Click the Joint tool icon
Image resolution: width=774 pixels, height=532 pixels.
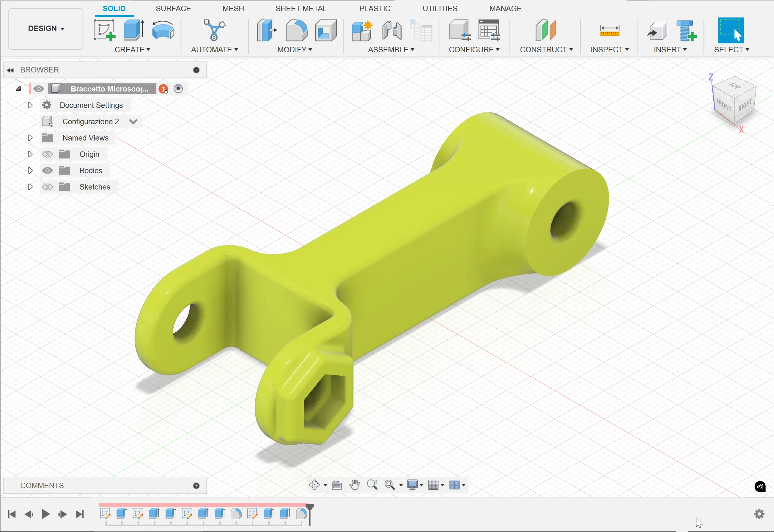click(392, 30)
